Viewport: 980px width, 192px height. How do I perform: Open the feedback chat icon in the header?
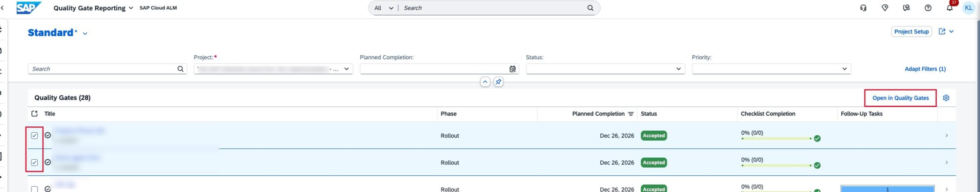[906, 8]
